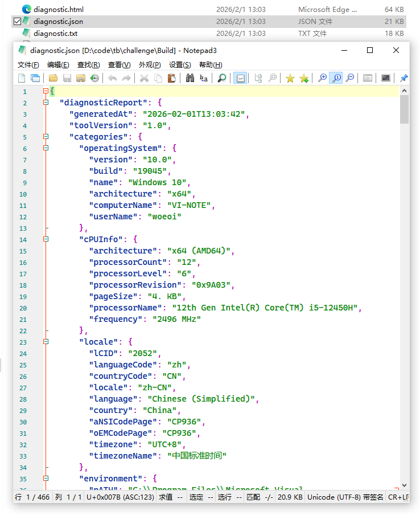Click the yellow star favorites icon

tap(290, 78)
